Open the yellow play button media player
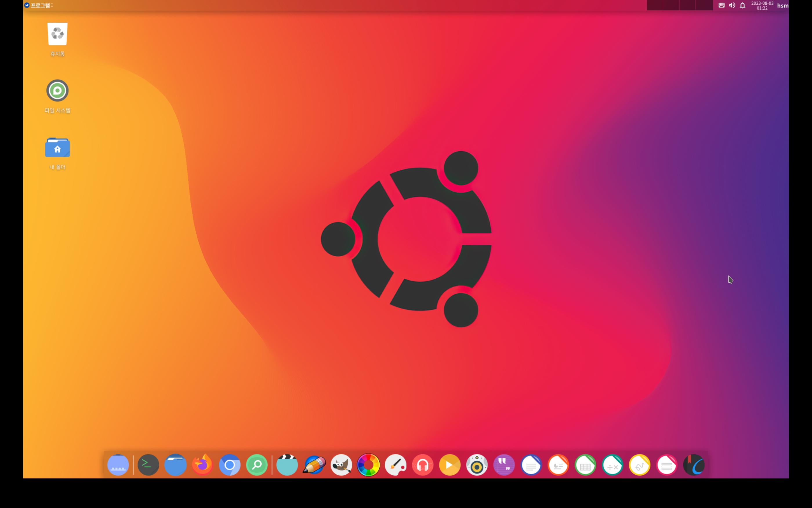Screen dimensions: 812x508 click(449, 465)
